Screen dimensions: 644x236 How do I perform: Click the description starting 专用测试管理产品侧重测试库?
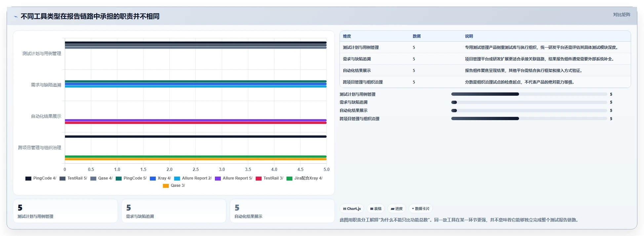[x=542, y=48]
